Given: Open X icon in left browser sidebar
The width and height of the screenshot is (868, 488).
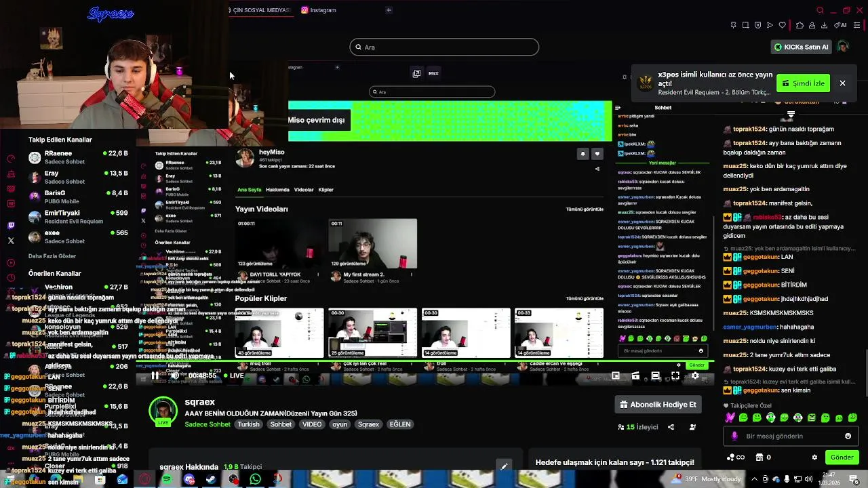Looking at the screenshot, I should (x=11, y=241).
